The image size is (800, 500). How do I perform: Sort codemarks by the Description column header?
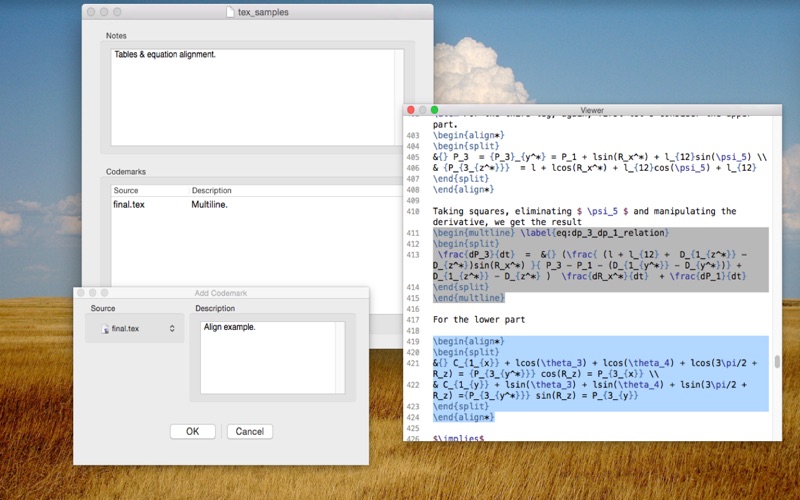pyautogui.click(x=296, y=190)
